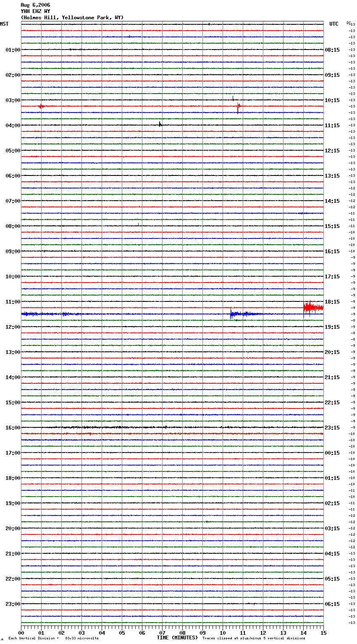Select the 20:00 MST time label
357x644 pixels.
(13, 529)
